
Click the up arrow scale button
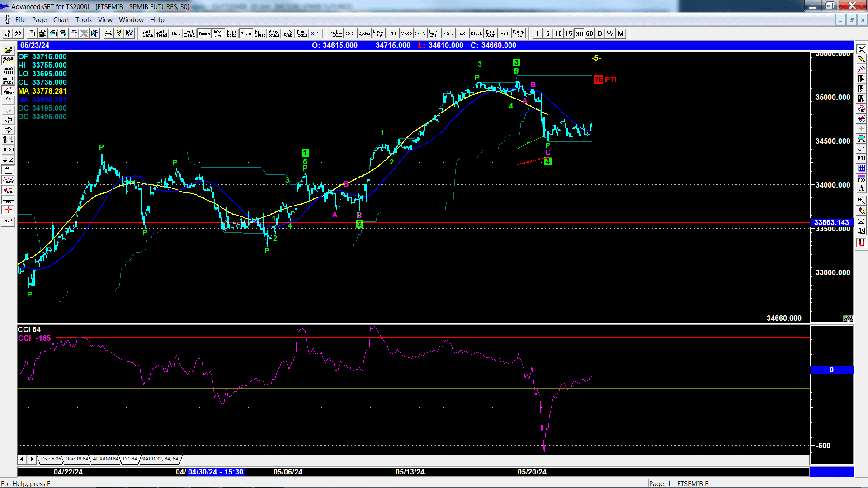click(x=8, y=100)
